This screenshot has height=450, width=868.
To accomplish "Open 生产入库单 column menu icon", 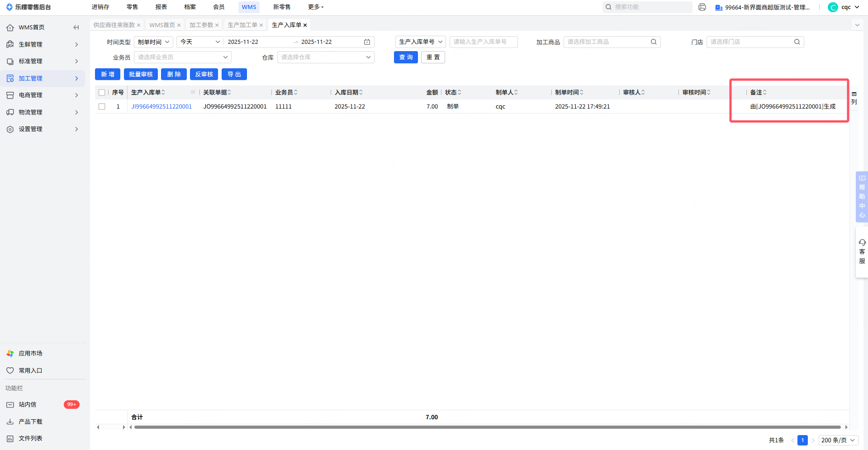I will (193, 92).
